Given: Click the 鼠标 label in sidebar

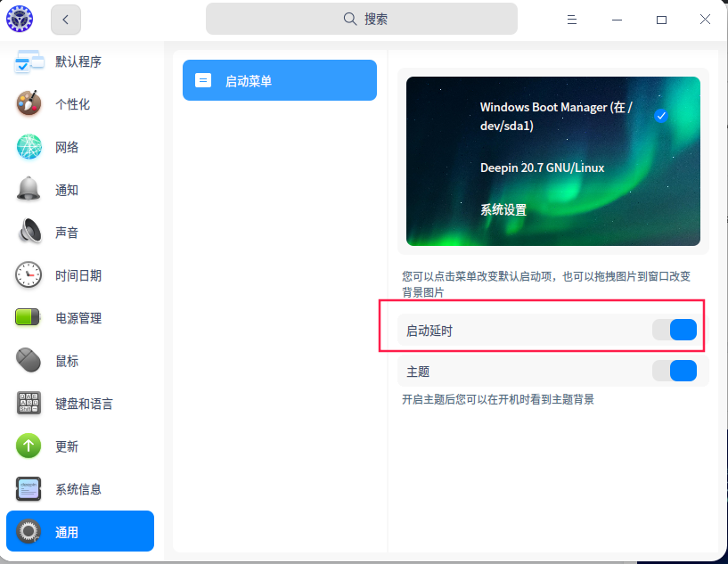Looking at the screenshot, I should 67,361.
